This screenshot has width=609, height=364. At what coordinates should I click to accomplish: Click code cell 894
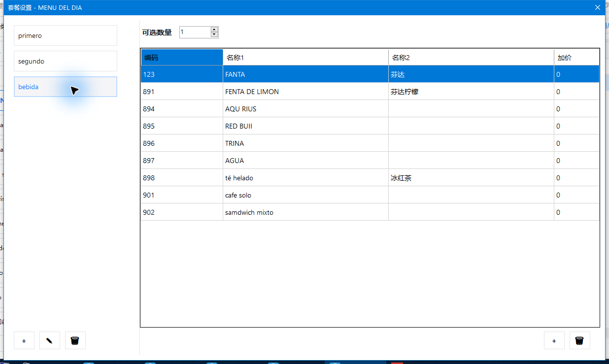[182, 109]
